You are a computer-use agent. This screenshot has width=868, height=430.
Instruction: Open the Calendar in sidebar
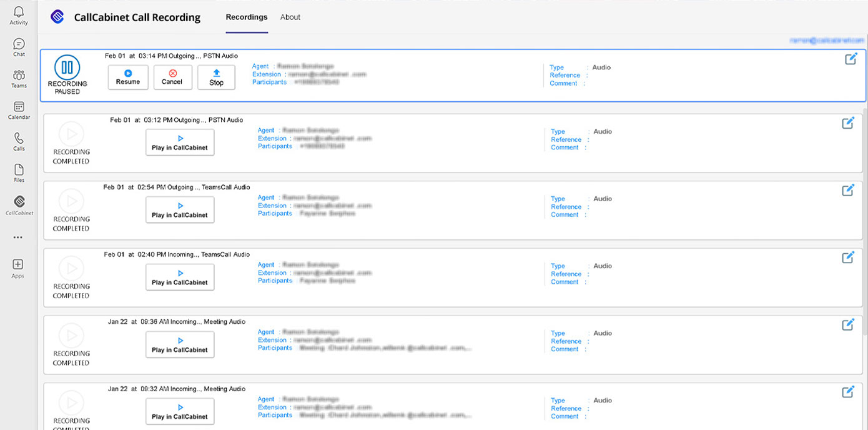[19, 111]
